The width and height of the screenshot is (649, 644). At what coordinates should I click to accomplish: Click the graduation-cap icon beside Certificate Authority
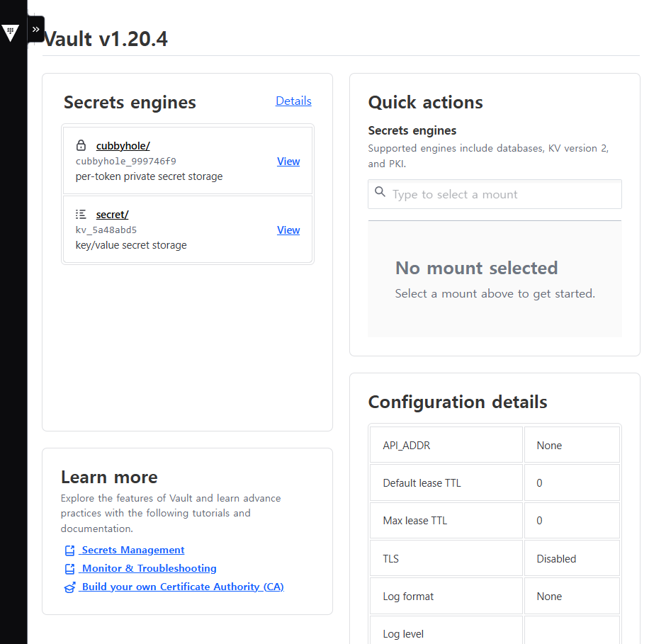point(69,587)
